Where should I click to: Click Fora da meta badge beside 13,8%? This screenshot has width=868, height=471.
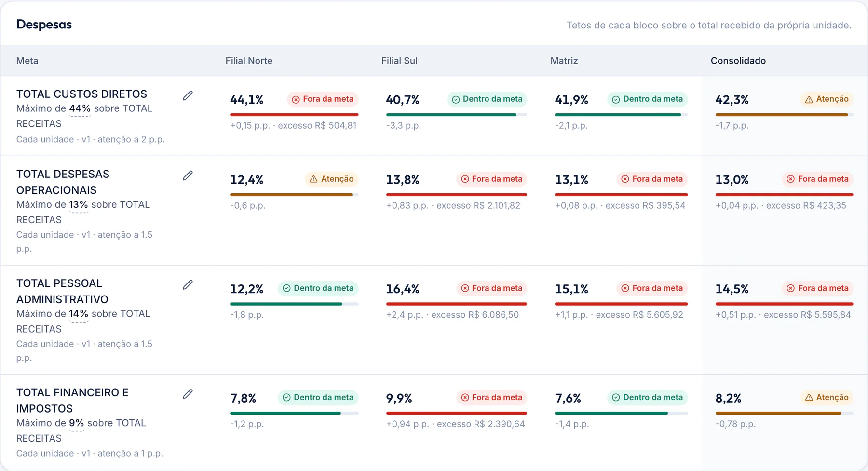491,179
